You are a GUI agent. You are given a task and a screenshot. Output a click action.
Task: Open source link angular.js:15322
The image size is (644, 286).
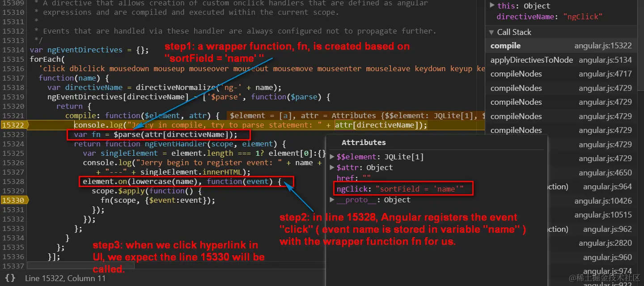603,46
